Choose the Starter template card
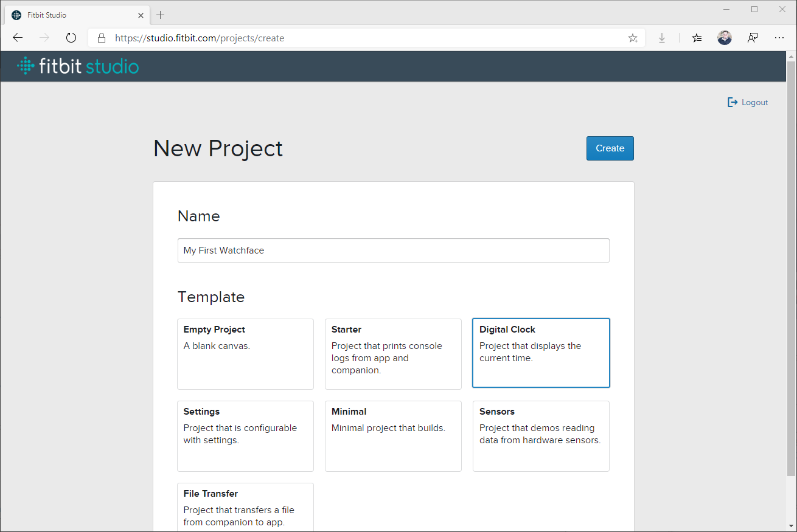The height and width of the screenshot is (532, 797). pos(393,354)
